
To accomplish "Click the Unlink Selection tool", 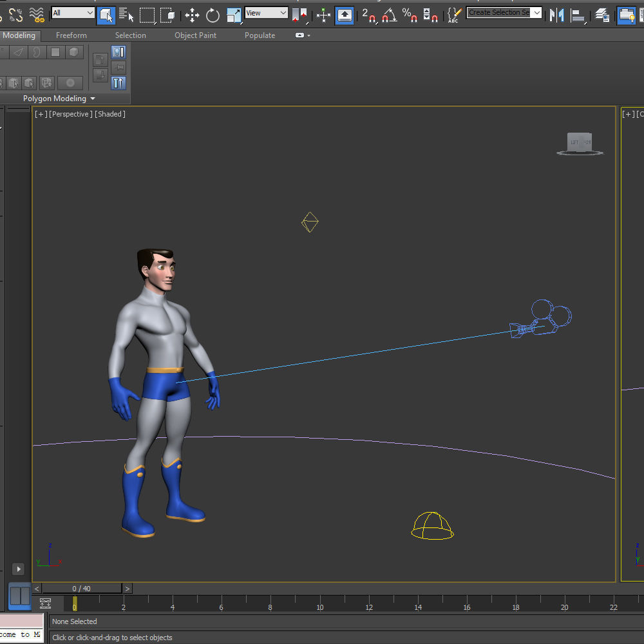I will [x=15, y=15].
